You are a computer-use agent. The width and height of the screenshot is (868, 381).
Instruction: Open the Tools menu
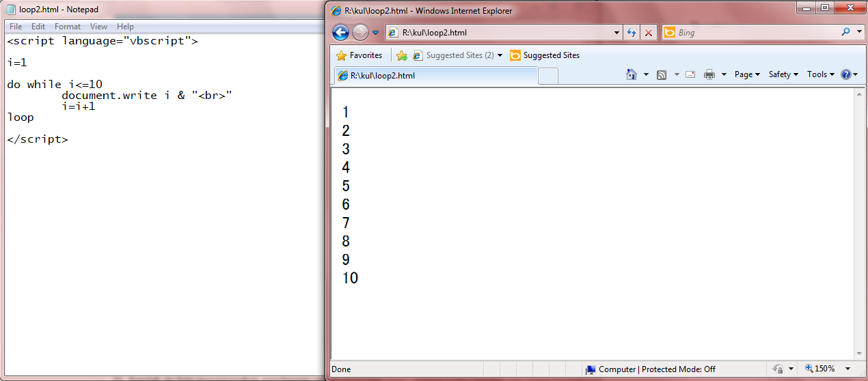[x=820, y=74]
